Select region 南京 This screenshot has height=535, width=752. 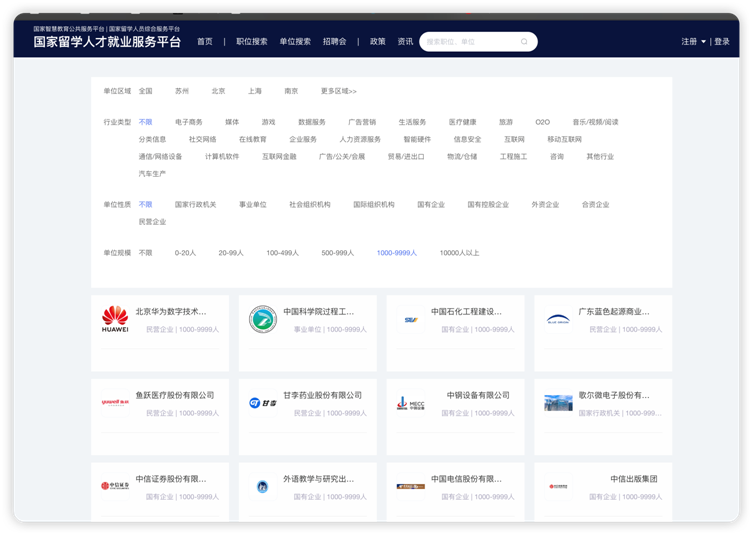pyautogui.click(x=291, y=91)
